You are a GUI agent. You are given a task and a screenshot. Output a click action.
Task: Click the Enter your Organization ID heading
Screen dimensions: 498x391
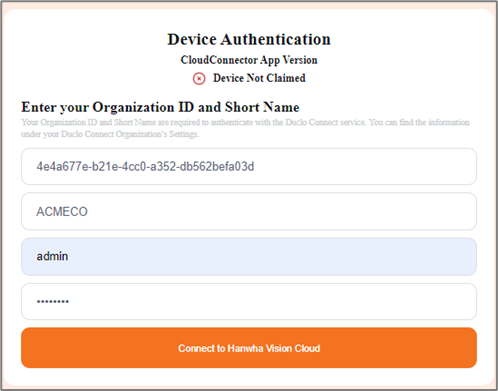coord(160,107)
